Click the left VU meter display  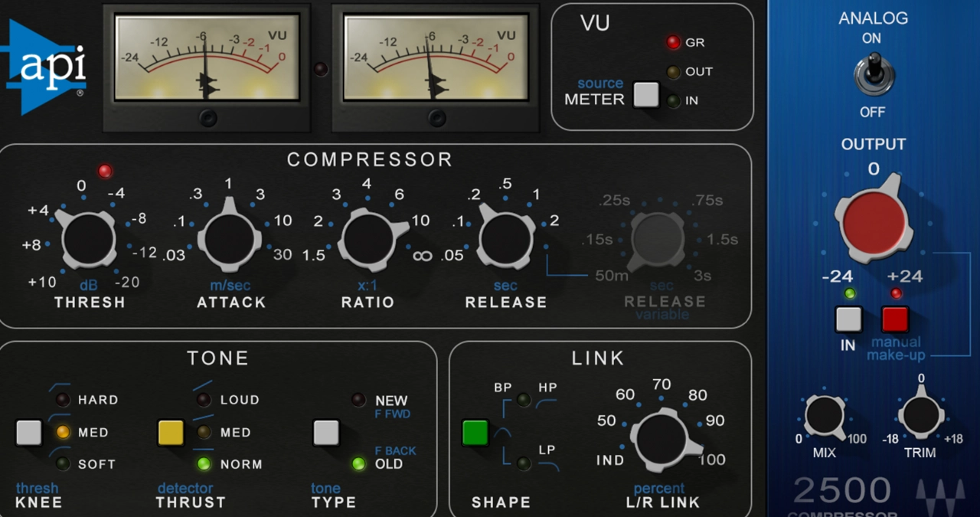(x=205, y=57)
